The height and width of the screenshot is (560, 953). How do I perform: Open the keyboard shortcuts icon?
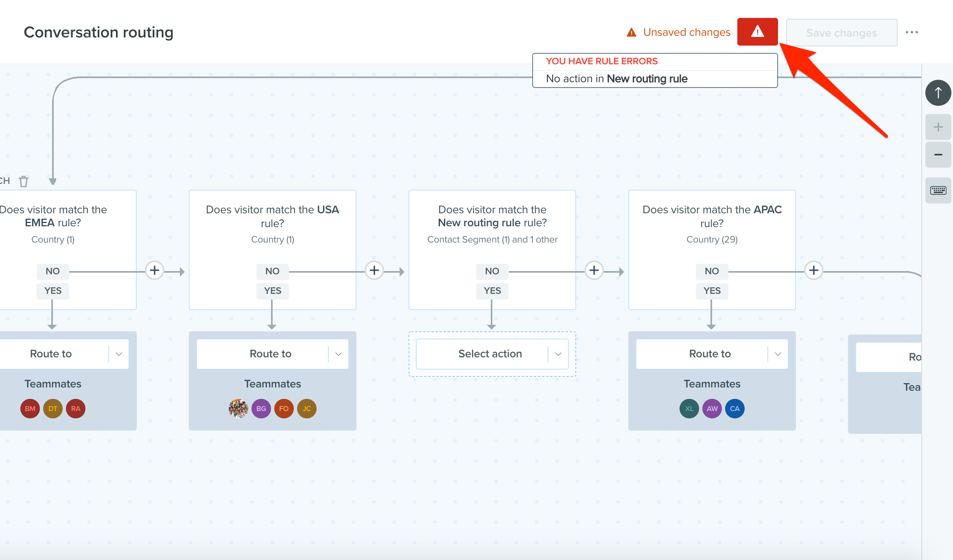click(938, 190)
